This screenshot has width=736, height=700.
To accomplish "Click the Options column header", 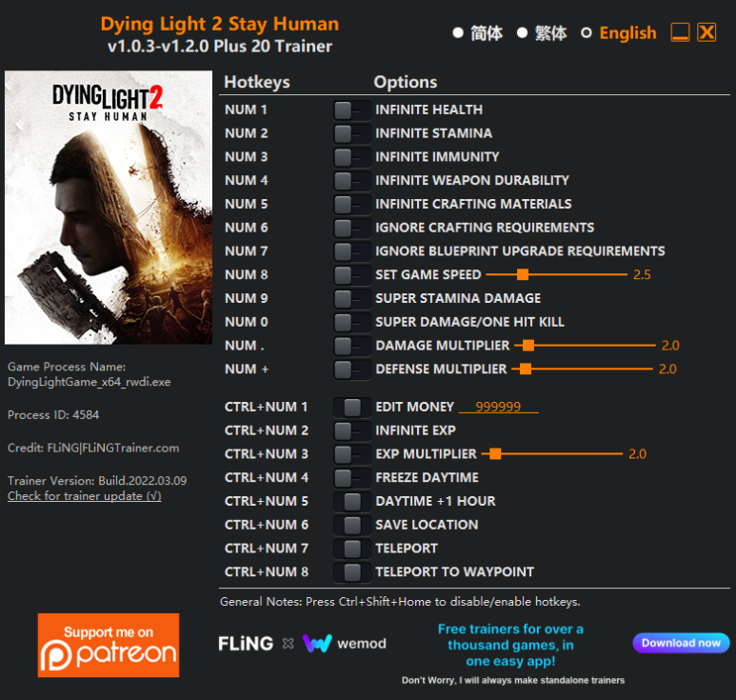I will pyautogui.click(x=406, y=82).
